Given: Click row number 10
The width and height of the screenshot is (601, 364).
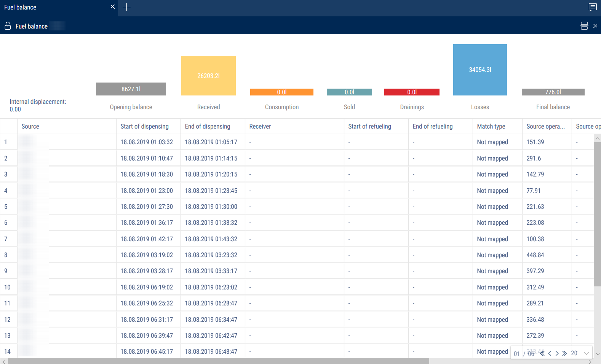Looking at the screenshot, I should coord(7,287).
